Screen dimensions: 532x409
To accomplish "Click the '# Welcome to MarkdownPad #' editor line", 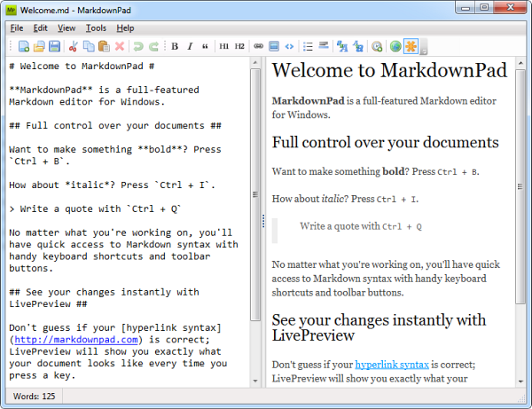I will click(x=82, y=67).
